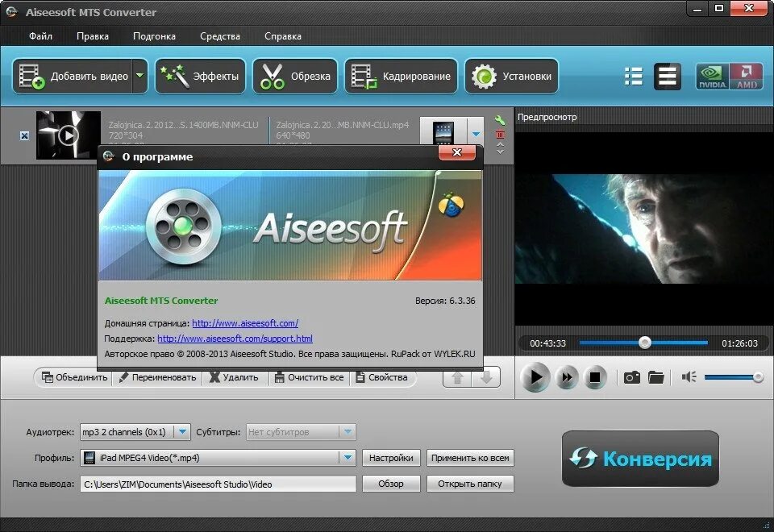Click the Aiseesoft app icon in title bar
This screenshot has height=532, width=774.
(12, 12)
